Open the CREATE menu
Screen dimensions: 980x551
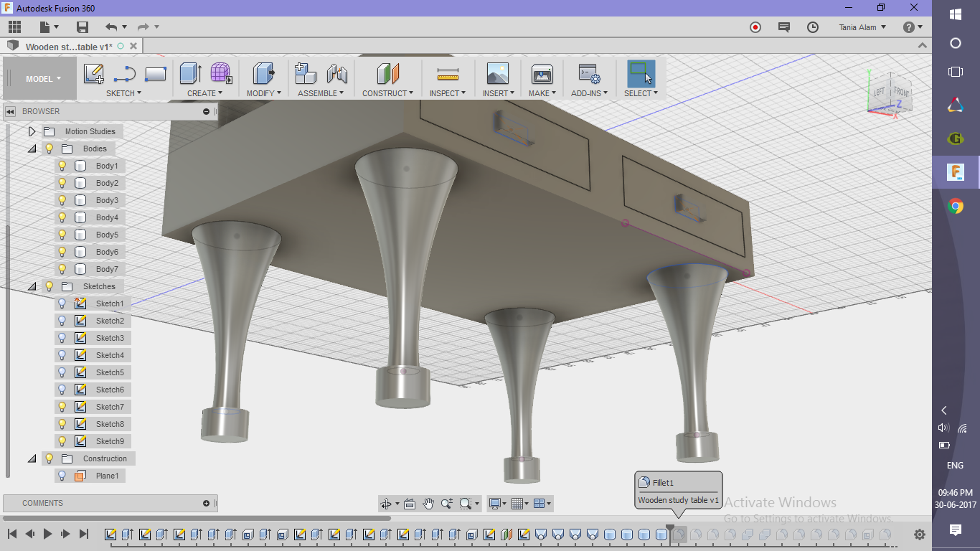tap(205, 93)
